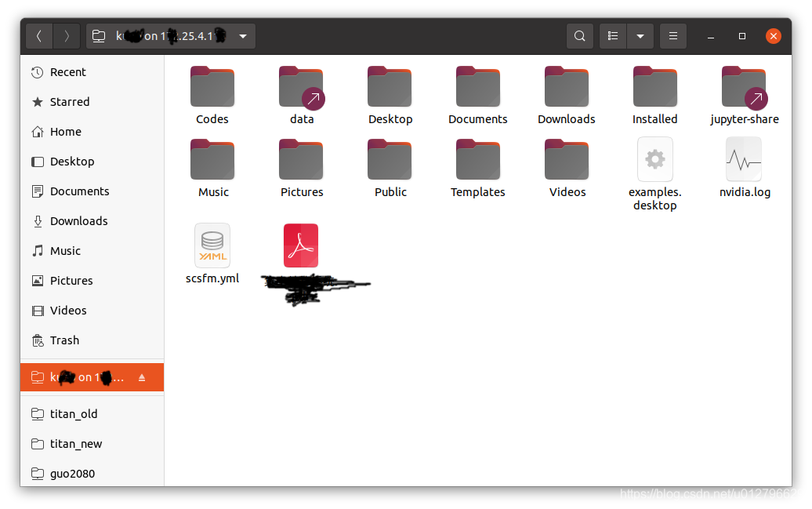This screenshot has height=509, width=812.
Task: Open the red PDF document
Action: [301, 245]
